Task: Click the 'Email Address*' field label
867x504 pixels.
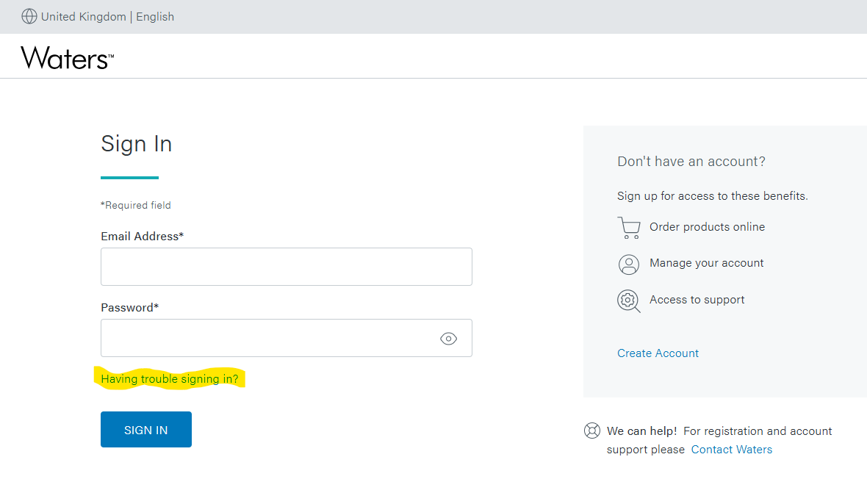Action: (142, 237)
